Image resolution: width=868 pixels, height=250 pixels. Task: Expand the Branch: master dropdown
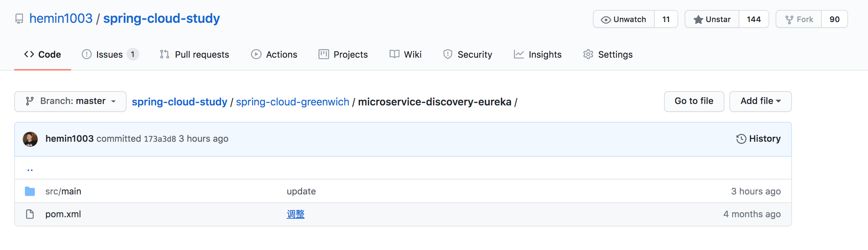coord(70,101)
